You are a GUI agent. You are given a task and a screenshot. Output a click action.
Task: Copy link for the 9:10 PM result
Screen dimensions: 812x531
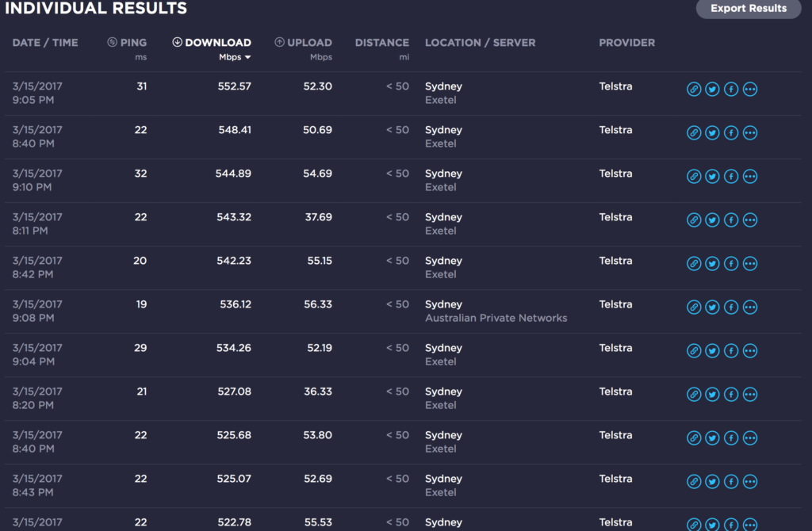click(694, 176)
